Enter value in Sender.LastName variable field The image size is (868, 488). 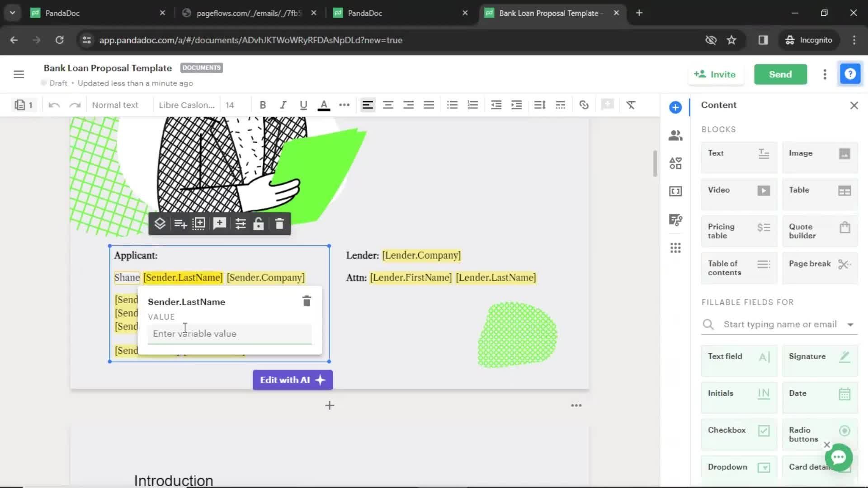[x=230, y=333]
